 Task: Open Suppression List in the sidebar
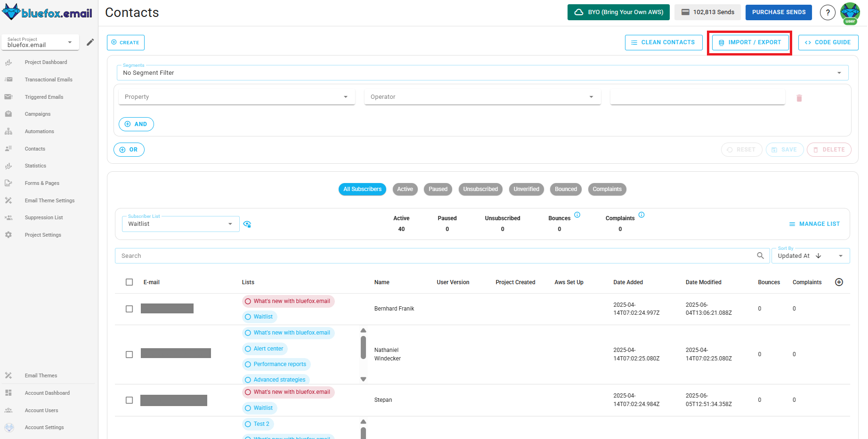pyautogui.click(x=43, y=217)
